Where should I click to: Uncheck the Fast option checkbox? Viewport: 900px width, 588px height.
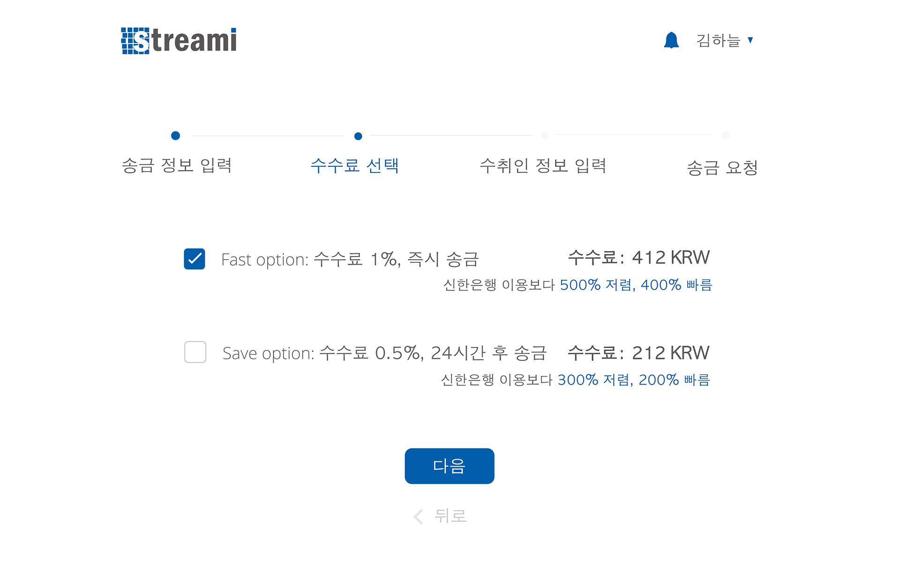coord(195,259)
